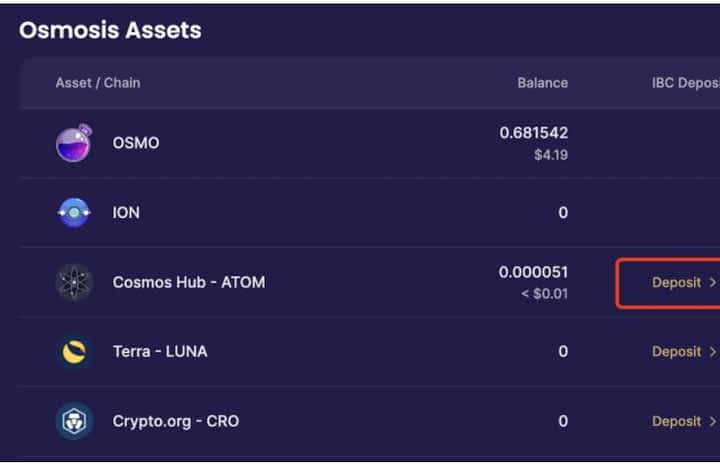This screenshot has height=471, width=720.
Task: Select the Asset / Chain column header
Action: [x=98, y=83]
